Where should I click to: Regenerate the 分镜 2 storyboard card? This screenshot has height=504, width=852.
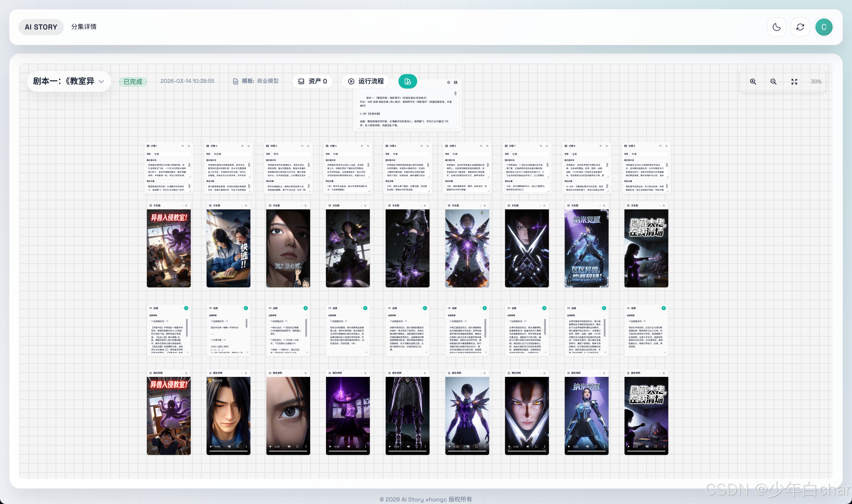click(x=248, y=146)
